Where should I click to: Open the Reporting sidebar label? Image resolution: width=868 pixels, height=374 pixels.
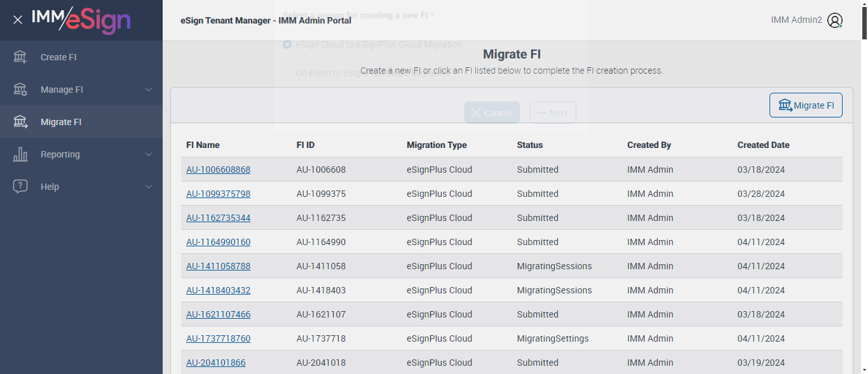pyautogui.click(x=60, y=154)
